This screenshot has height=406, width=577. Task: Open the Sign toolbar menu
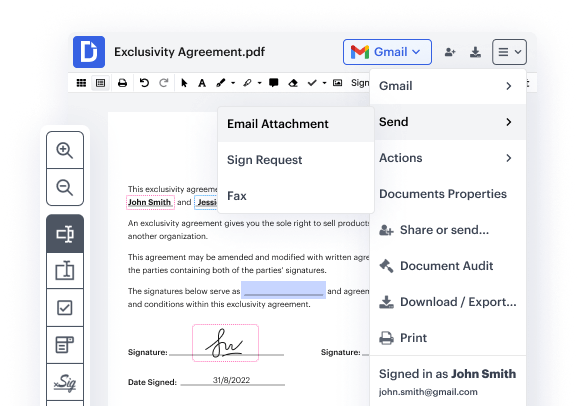[x=360, y=83]
